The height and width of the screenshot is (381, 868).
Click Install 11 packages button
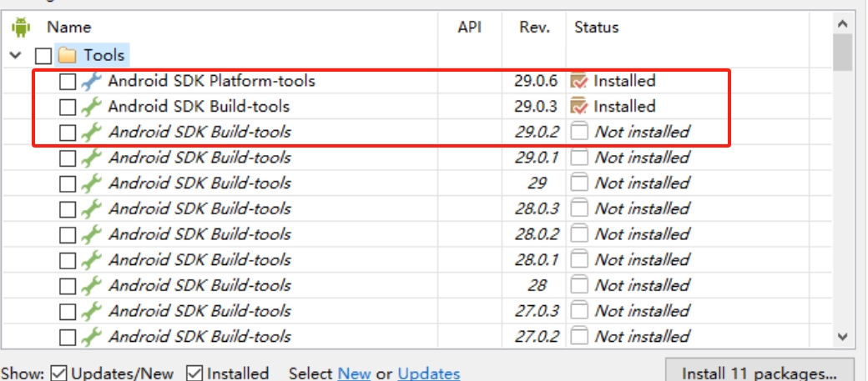[759, 372]
